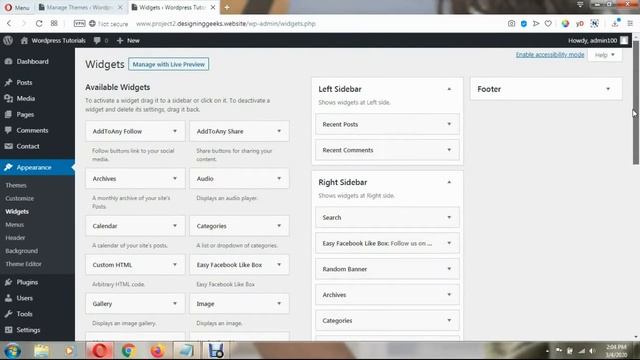Open Speed Dial grid icon
This screenshot has height=360, width=640.
point(54,24)
